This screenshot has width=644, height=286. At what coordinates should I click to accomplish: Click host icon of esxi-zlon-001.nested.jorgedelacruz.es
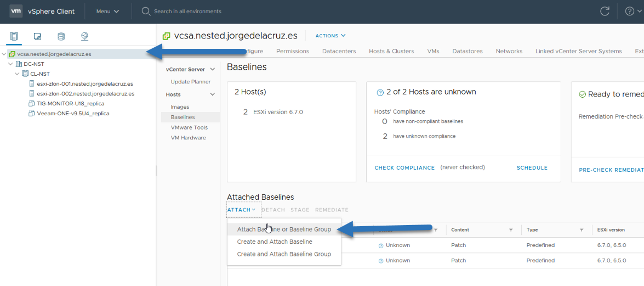pyautogui.click(x=32, y=83)
